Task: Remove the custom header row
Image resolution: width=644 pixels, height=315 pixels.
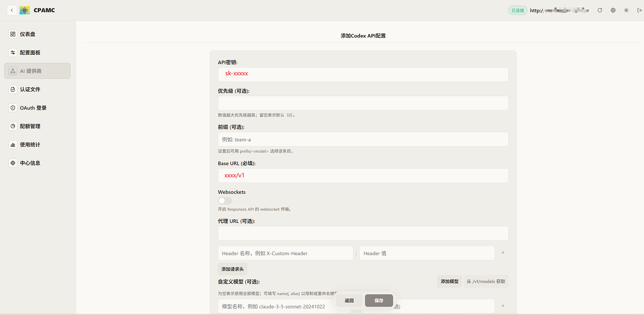Action: point(503,253)
